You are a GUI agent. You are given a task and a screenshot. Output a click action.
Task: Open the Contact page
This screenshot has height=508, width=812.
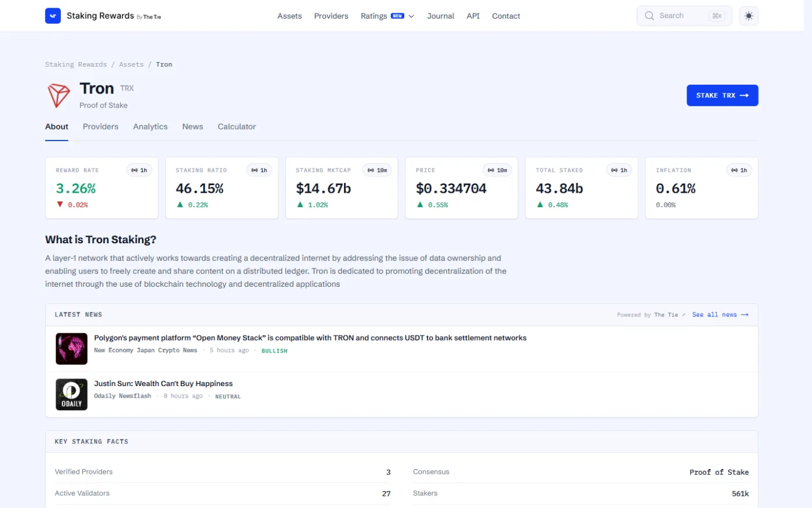pyautogui.click(x=506, y=16)
